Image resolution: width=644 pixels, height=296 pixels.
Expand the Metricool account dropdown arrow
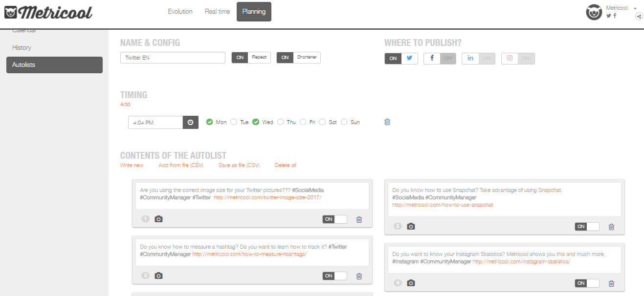(x=635, y=8)
